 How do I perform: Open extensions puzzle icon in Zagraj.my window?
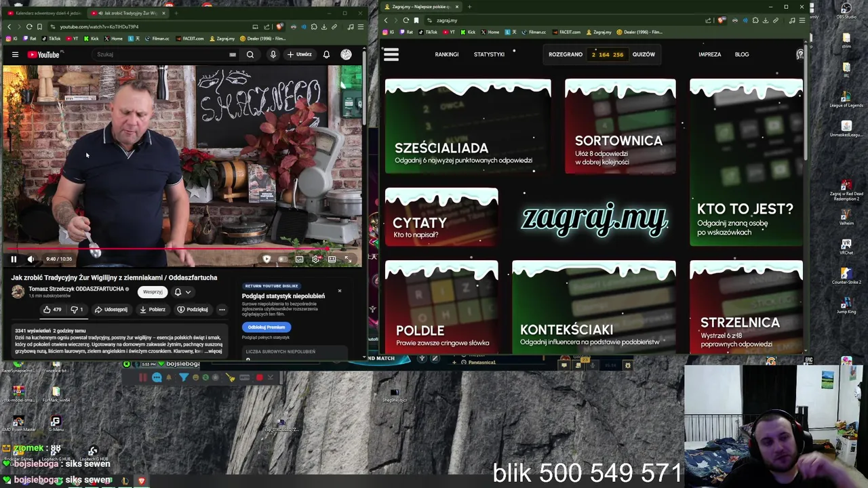click(755, 20)
